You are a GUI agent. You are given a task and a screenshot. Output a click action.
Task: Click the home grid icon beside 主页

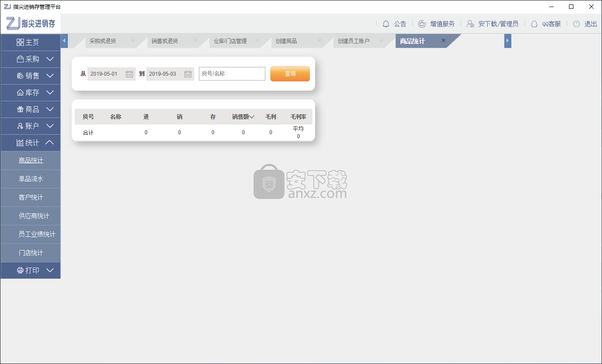[x=20, y=42]
